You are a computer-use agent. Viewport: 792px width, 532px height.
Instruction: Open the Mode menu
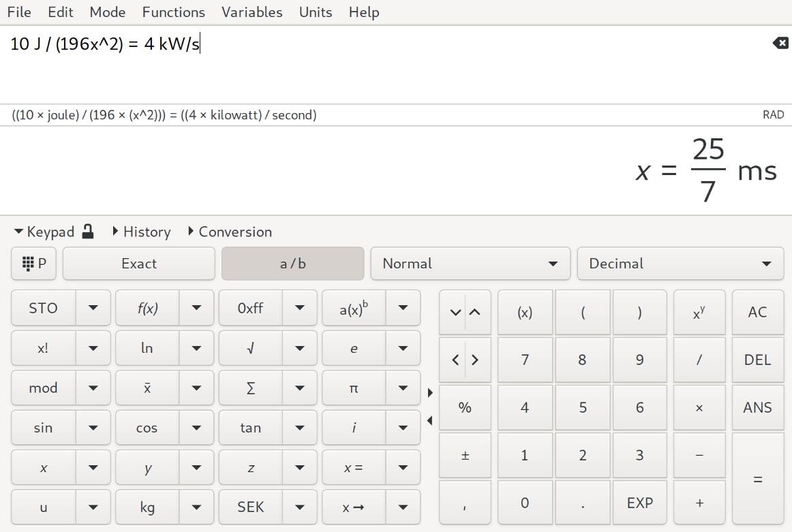click(108, 12)
